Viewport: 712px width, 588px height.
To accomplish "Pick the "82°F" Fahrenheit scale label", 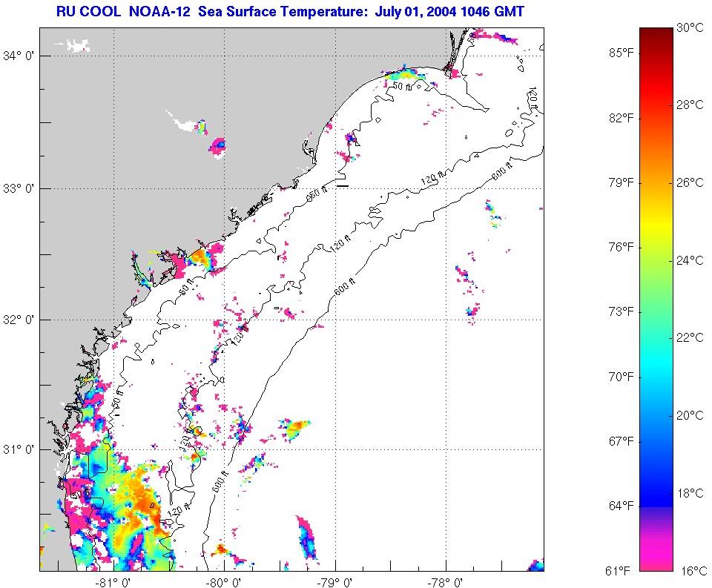I will pyautogui.click(x=622, y=118).
